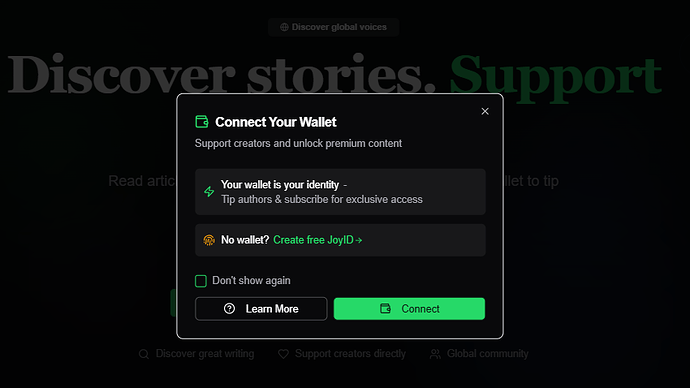The height and width of the screenshot is (388, 690).
Task: Click the Don't show again label text
Action: coord(251,280)
